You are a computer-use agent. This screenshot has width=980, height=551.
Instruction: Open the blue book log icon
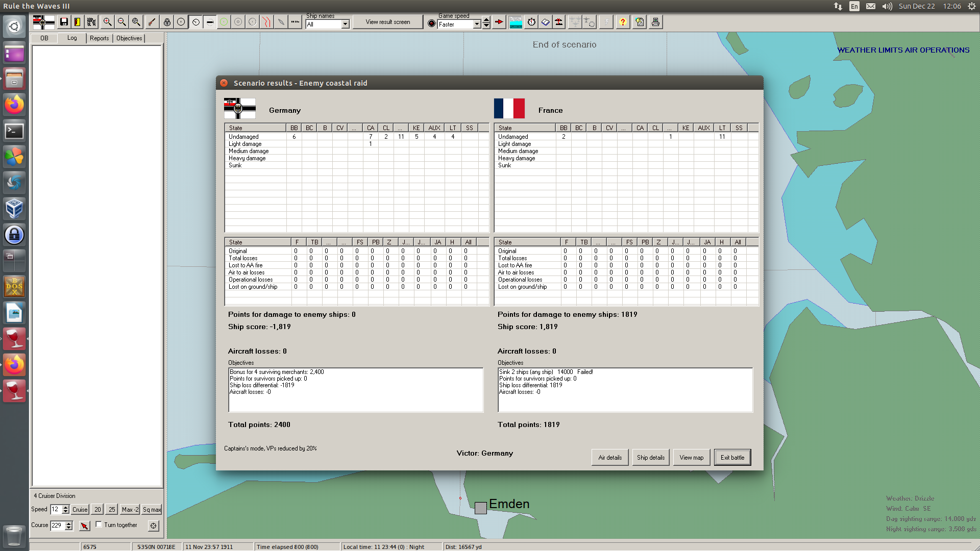[x=545, y=22]
